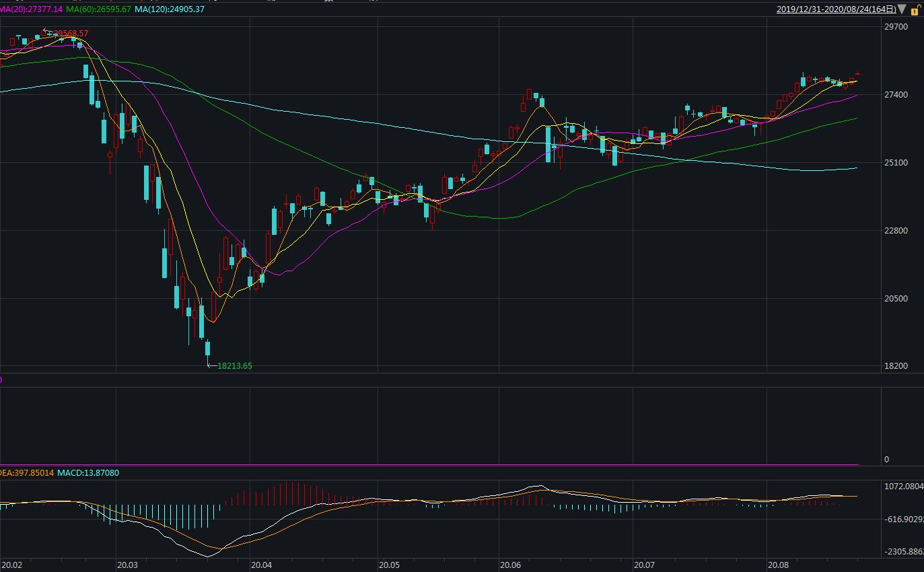Click the 25100 price axis label
924x572 pixels.
pos(896,163)
